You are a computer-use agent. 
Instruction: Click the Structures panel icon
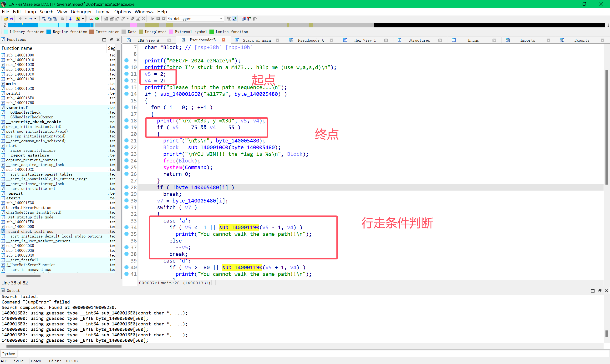click(399, 40)
